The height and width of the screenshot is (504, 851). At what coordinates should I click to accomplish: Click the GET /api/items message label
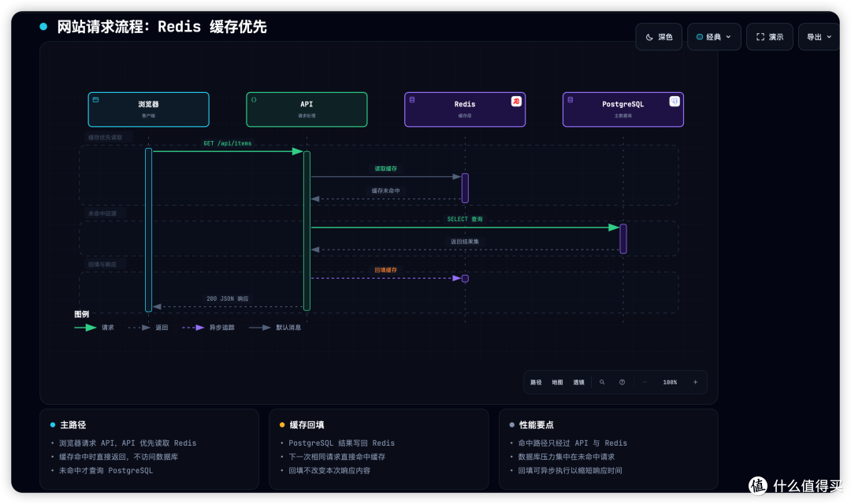pos(228,143)
